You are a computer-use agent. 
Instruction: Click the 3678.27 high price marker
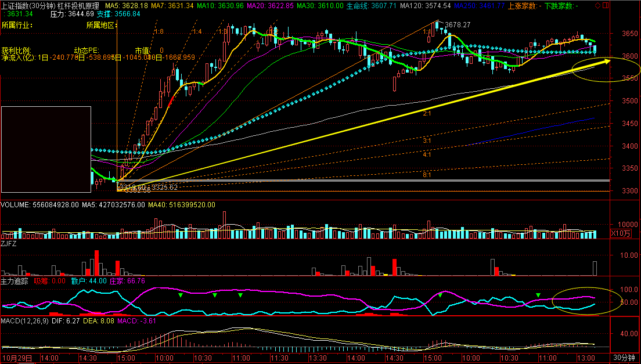[x=456, y=25]
